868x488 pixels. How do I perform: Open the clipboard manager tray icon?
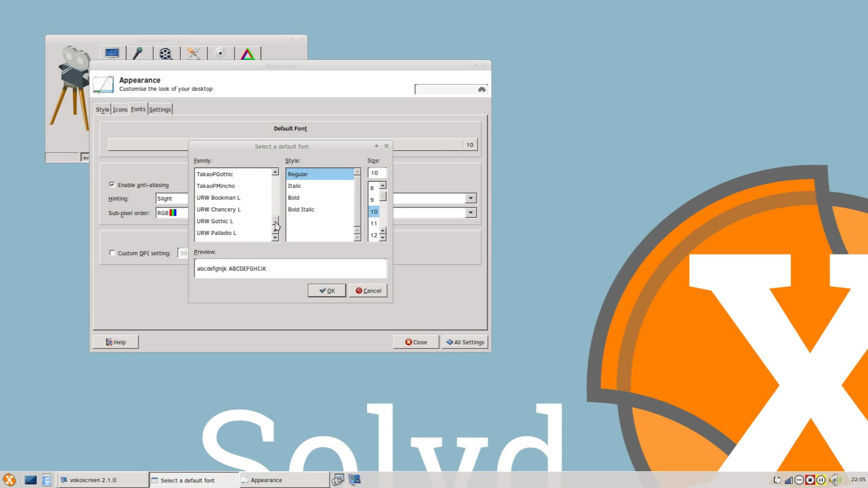(777, 480)
